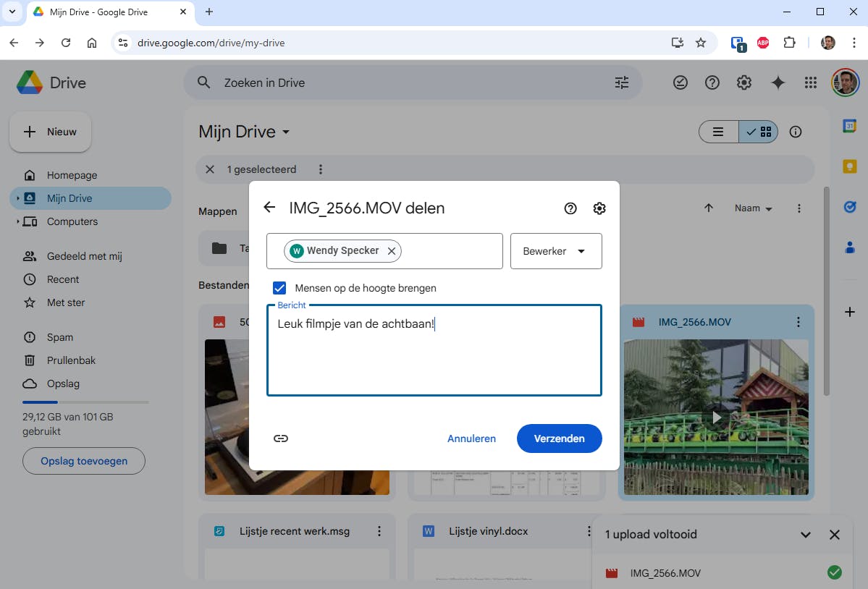Open Google Tasks side panel icon

[x=850, y=207]
